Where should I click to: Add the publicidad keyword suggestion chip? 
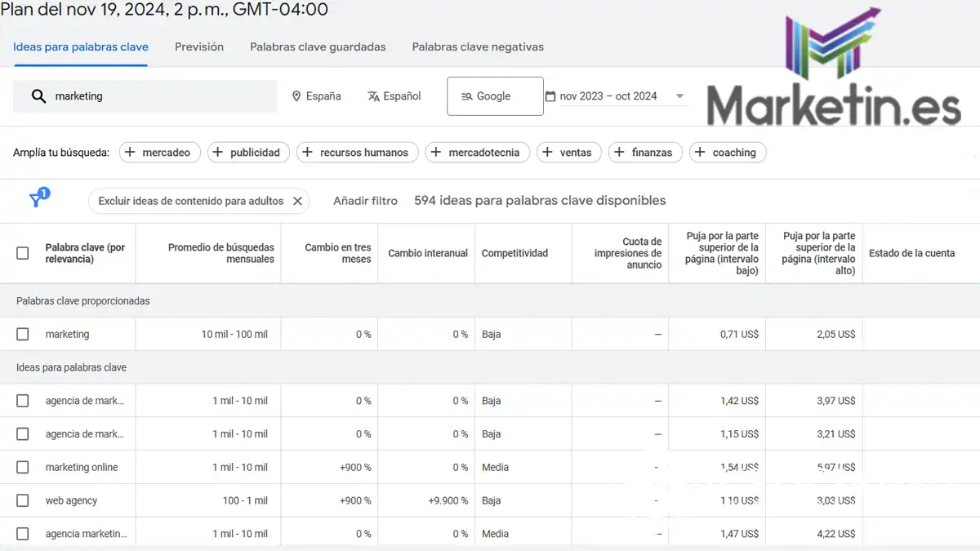click(x=248, y=152)
